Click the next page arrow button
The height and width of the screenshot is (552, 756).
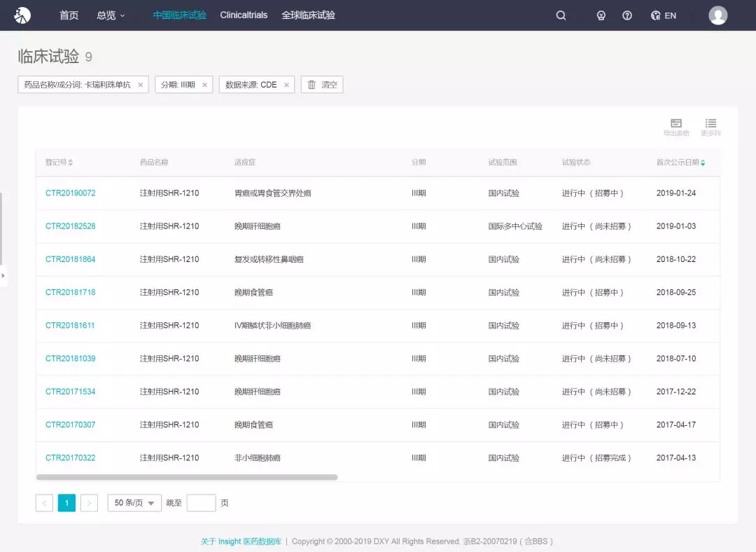(x=89, y=503)
